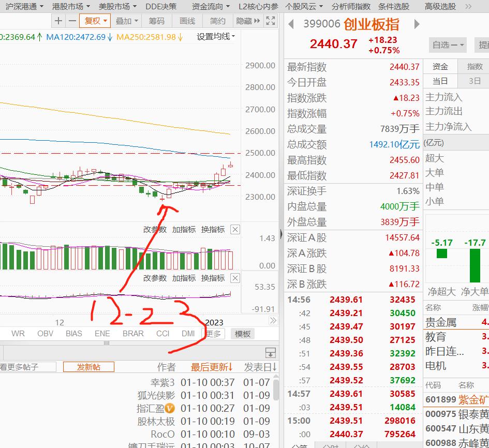Close the volume indicator panel

(x=235, y=230)
